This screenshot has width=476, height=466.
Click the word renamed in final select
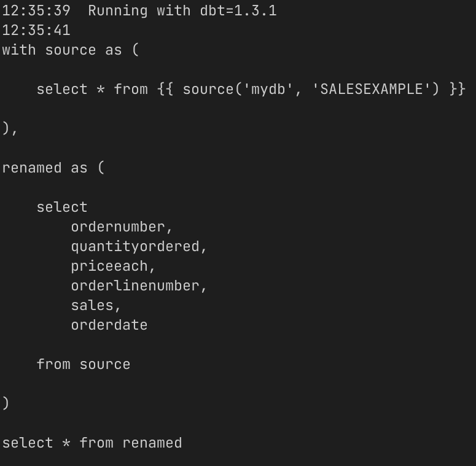click(152, 443)
